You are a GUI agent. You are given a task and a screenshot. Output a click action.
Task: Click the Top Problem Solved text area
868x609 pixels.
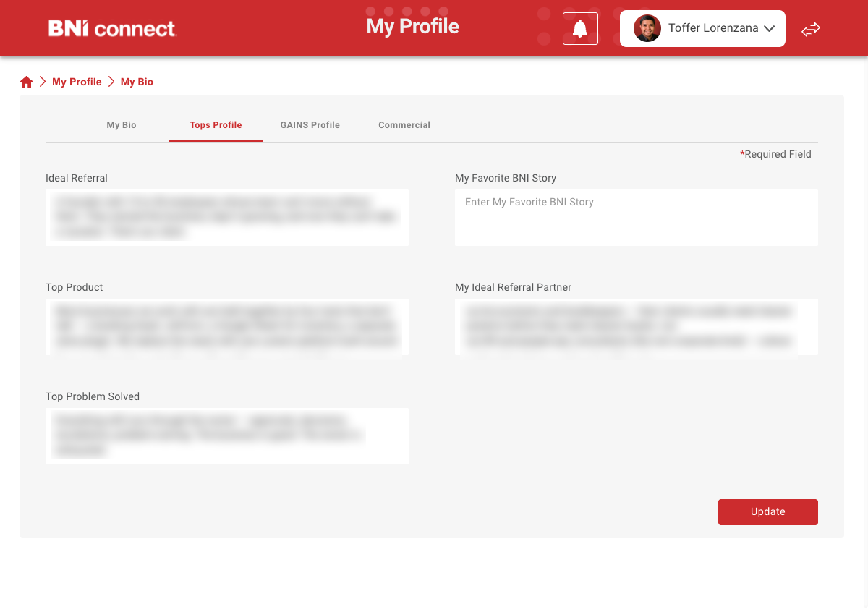point(227,436)
